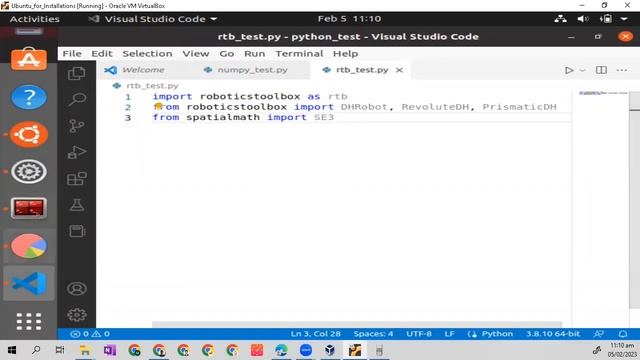The height and width of the screenshot is (360, 640).
Task: Open Source Control view in activity bar
Action: [77, 126]
